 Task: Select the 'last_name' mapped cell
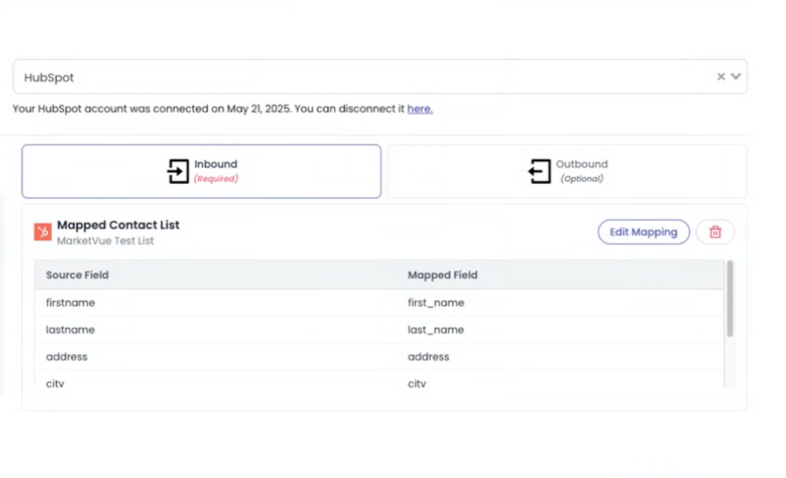pyautogui.click(x=436, y=330)
